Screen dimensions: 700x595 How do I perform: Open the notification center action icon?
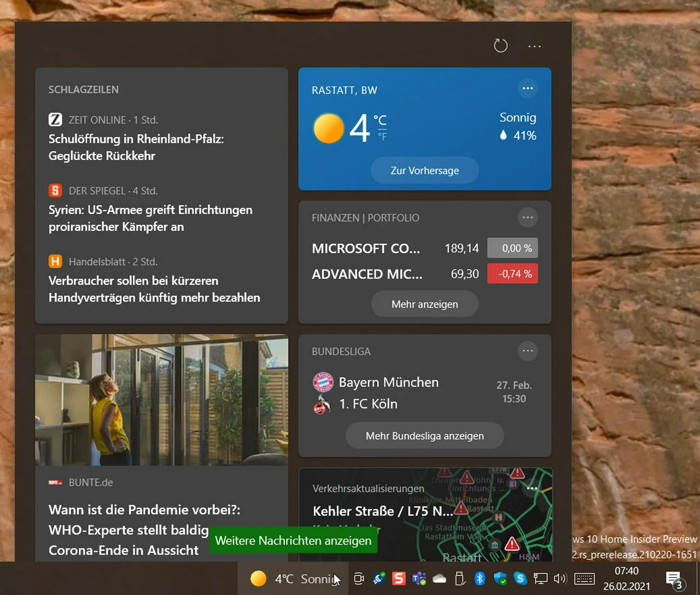[674, 579]
